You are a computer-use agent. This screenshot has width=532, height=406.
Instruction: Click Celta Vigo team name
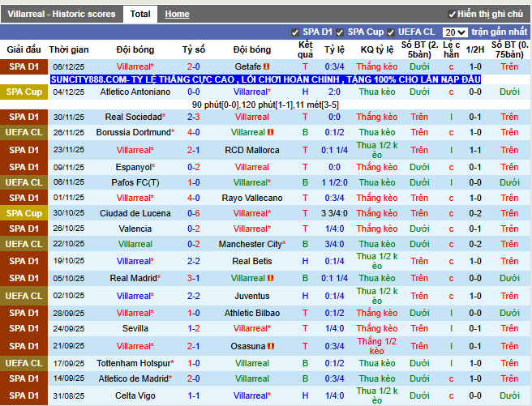135,395
